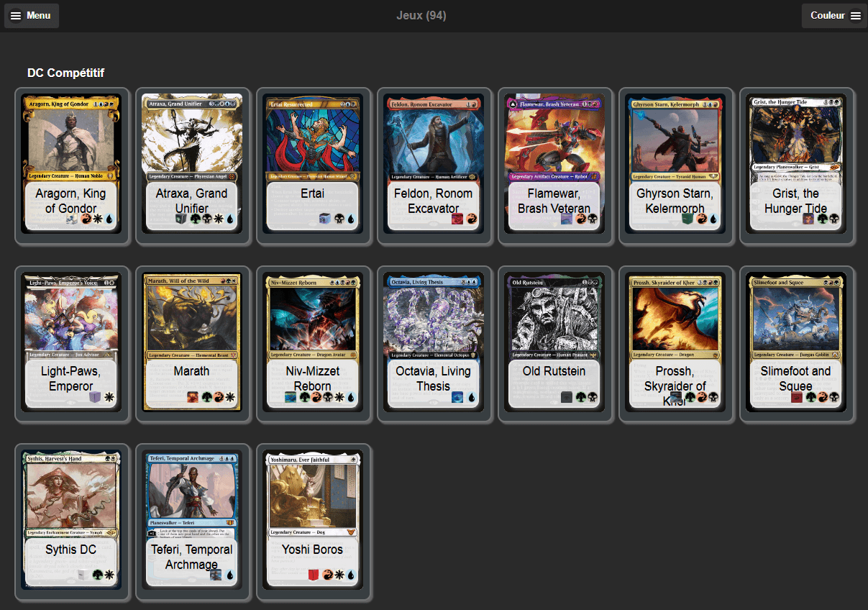
Task: Click the Jeux (94) title
Action: pos(421,15)
